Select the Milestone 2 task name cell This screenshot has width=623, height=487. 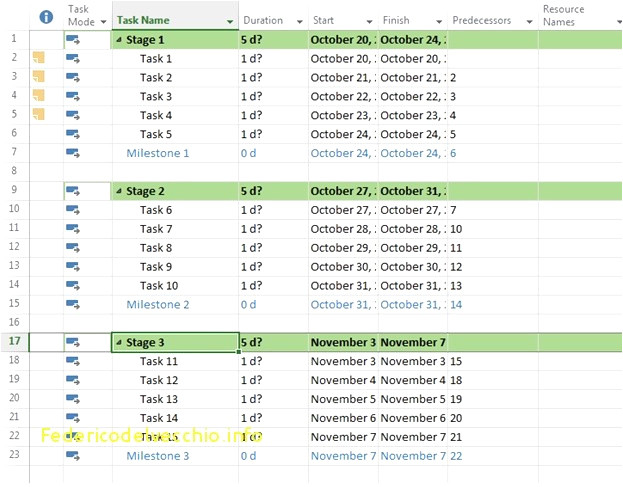(x=158, y=305)
